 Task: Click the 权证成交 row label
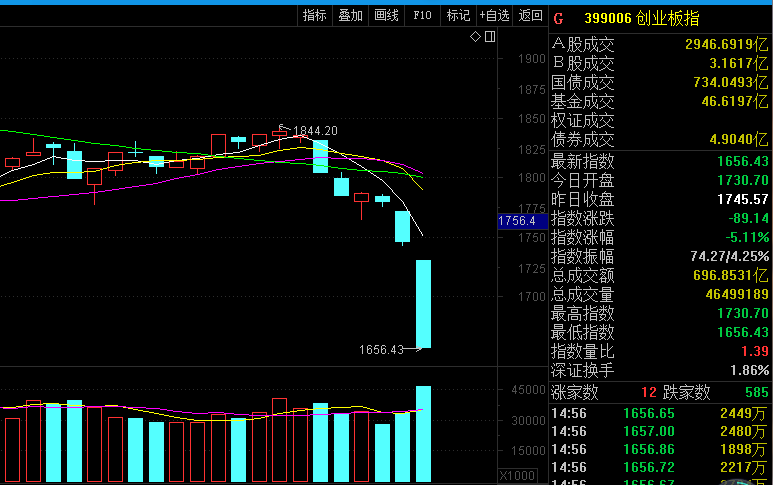click(x=582, y=121)
